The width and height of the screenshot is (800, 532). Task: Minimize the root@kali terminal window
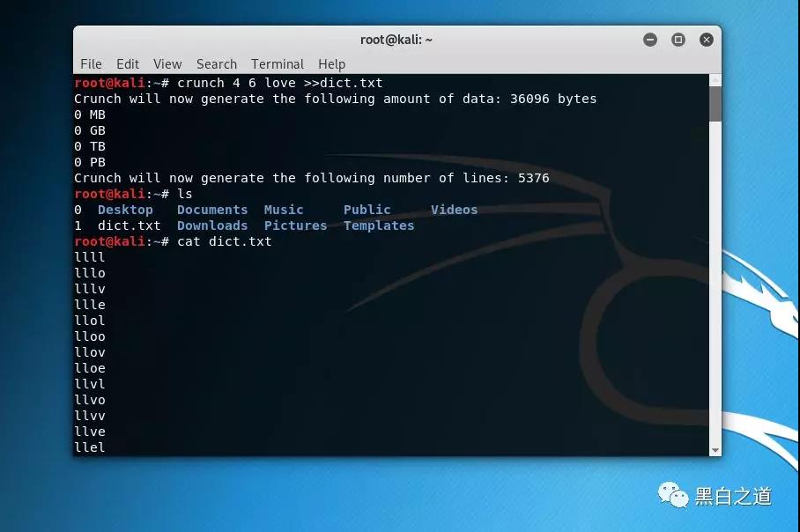pos(650,40)
